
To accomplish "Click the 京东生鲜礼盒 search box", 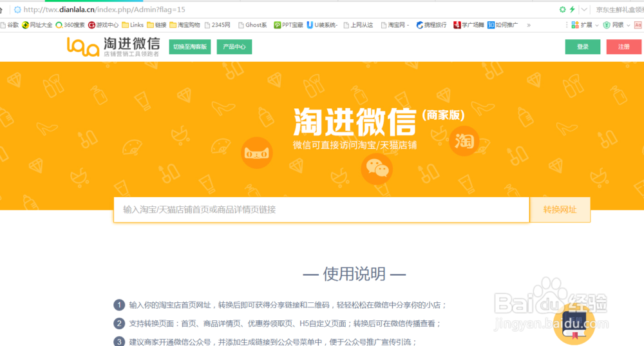I will [620, 10].
